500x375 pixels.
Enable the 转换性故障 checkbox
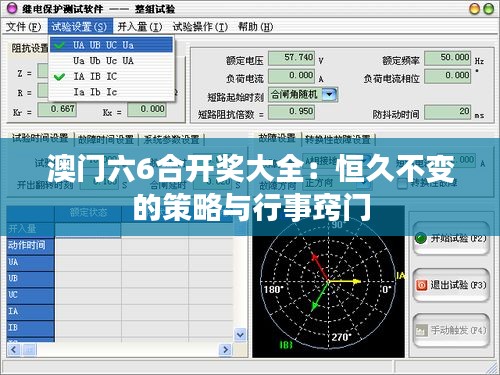click(402, 183)
